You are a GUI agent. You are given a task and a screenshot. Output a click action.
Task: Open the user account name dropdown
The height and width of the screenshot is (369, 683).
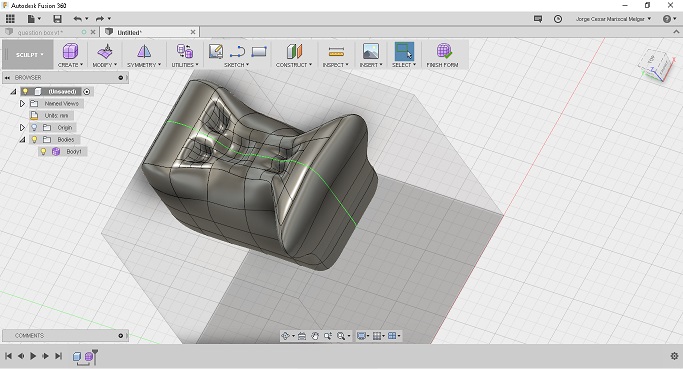point(613,19)
